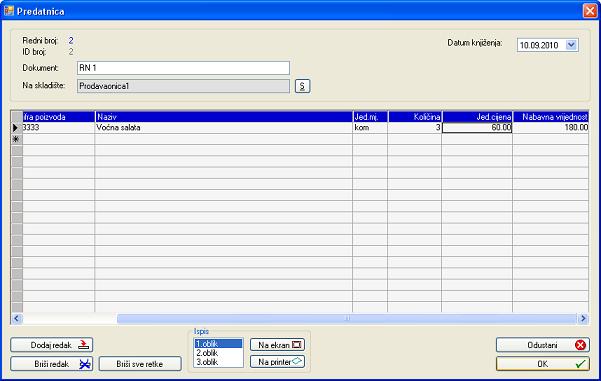Send to printer with Na printer

pyautogui.click(x=278, y=361)
